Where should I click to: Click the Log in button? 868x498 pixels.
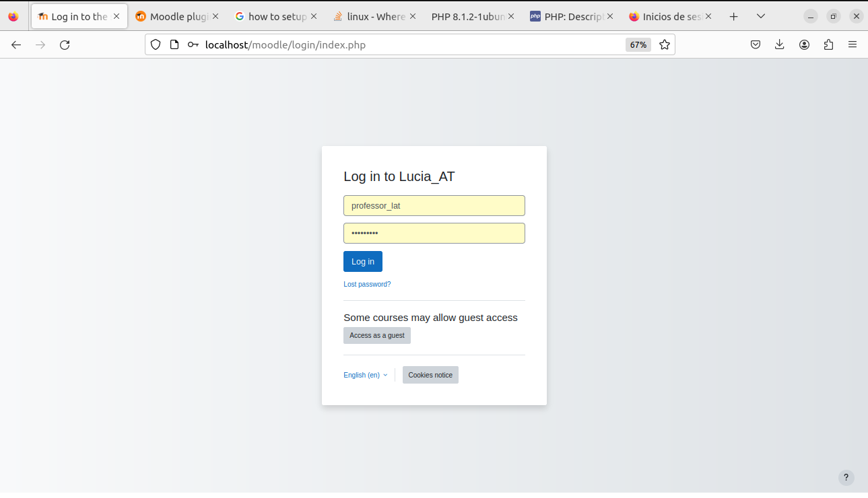[362, 262]
